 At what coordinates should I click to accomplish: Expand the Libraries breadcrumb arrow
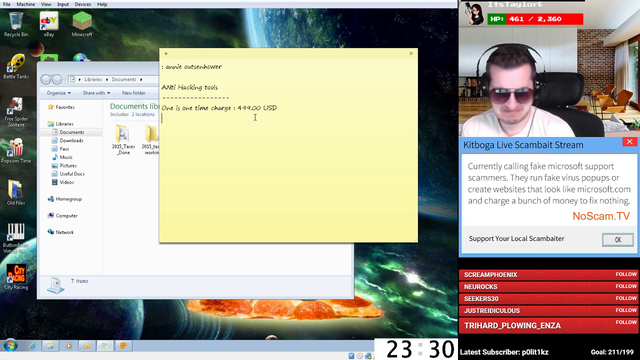108,80
